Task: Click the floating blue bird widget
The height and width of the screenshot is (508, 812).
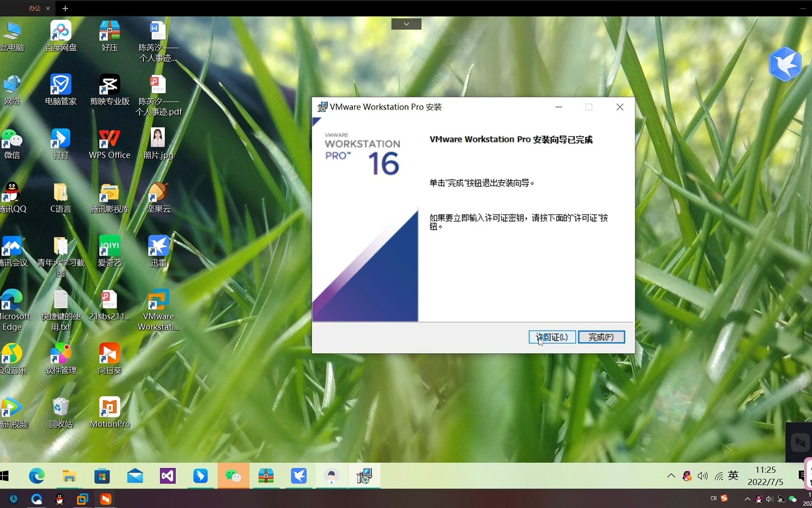Action: coord(785,64)
